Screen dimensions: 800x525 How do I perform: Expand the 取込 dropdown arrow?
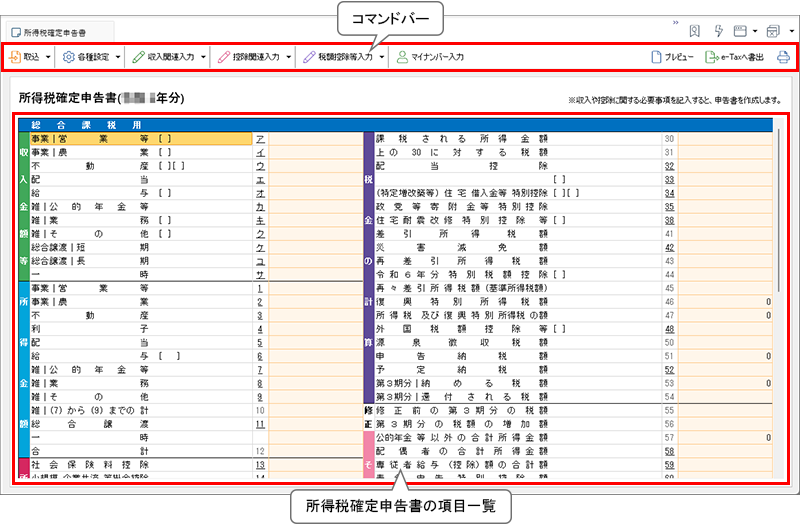pos(48,58)
